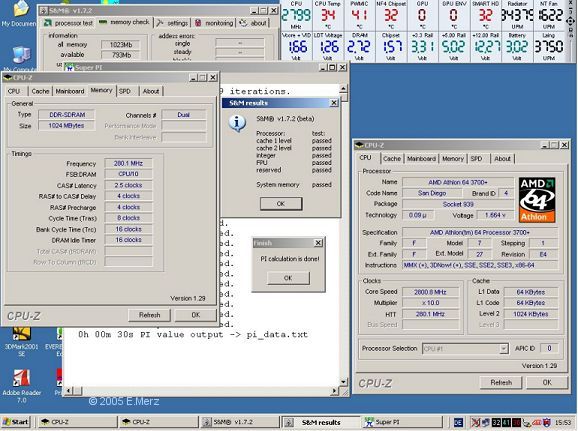The image size is (578, 431).
Task: Select Mainboard tab in right CPU-Z window
Action: click(421, 159)
